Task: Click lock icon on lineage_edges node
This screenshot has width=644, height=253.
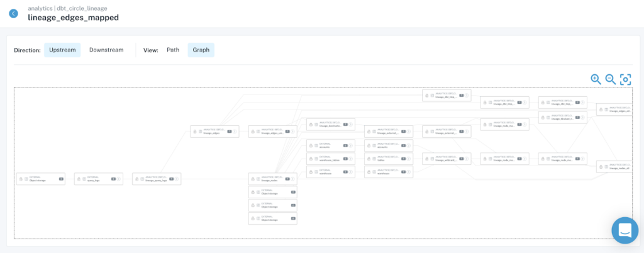Action: click(195, 132)
